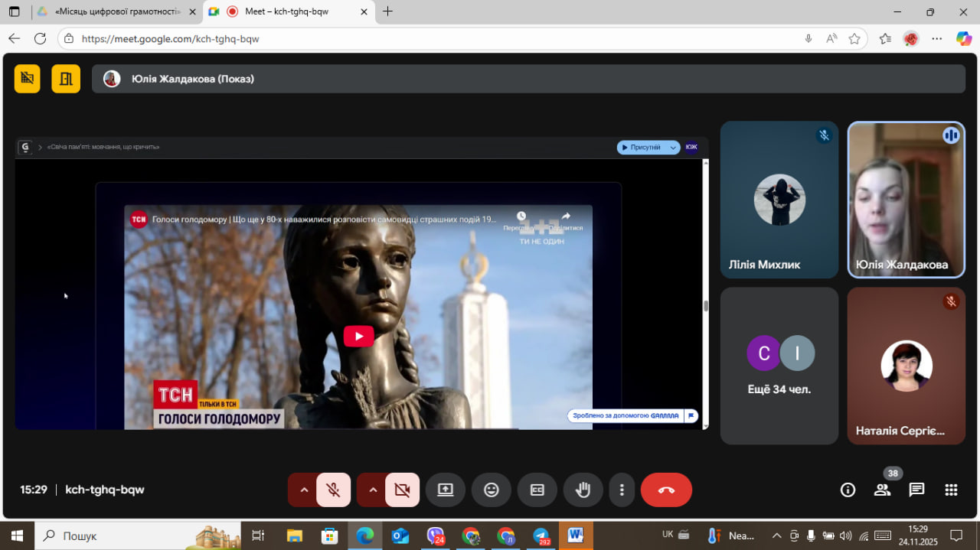This screenshot has width=980, height=550.
Task: Open the Присутній status dropdown
Action: tap(648, 148)
